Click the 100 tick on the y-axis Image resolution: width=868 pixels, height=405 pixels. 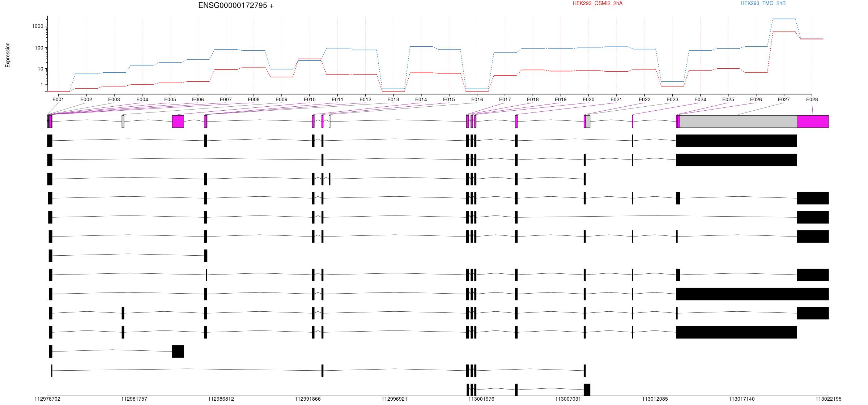click(39, 48)
